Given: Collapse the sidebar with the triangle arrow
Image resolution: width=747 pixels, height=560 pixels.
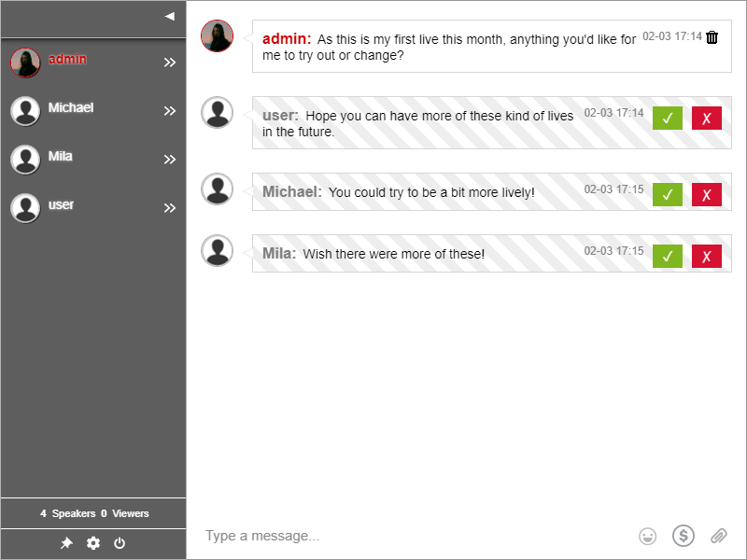Looking at the screenshot, I should [169, 16].
